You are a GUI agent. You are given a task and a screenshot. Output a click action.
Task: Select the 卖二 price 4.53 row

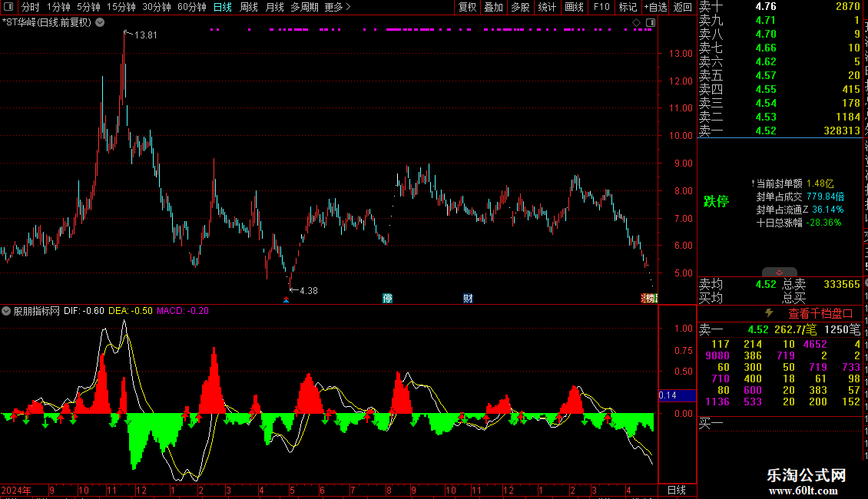[780, 117]
